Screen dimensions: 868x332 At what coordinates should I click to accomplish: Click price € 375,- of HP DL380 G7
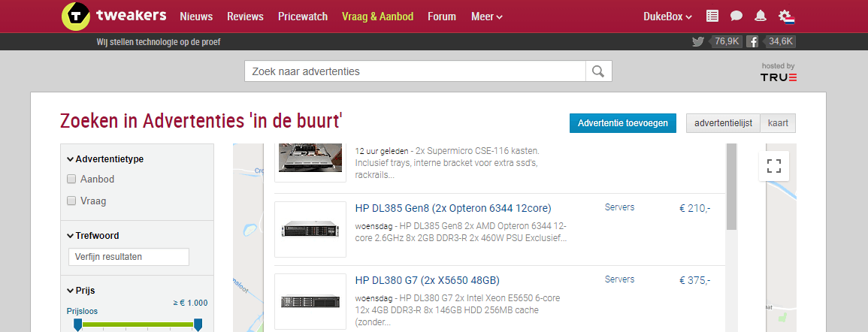(694, 280)
